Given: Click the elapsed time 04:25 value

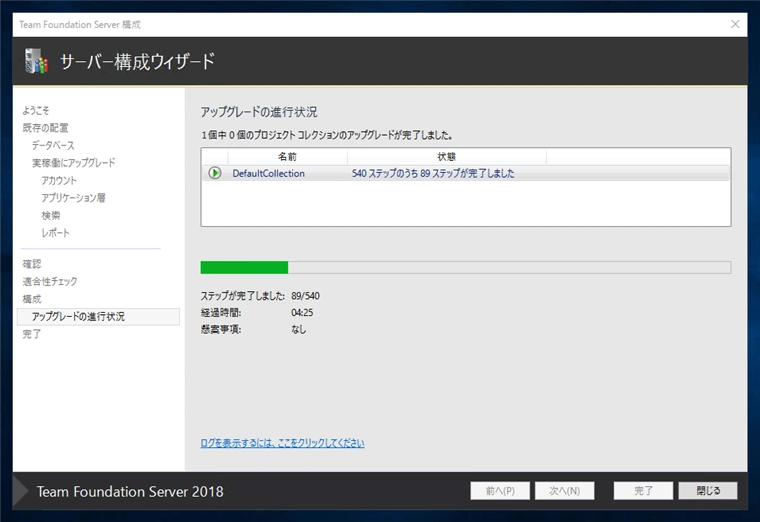Looking at the screenshot, I should click(302, 313).
